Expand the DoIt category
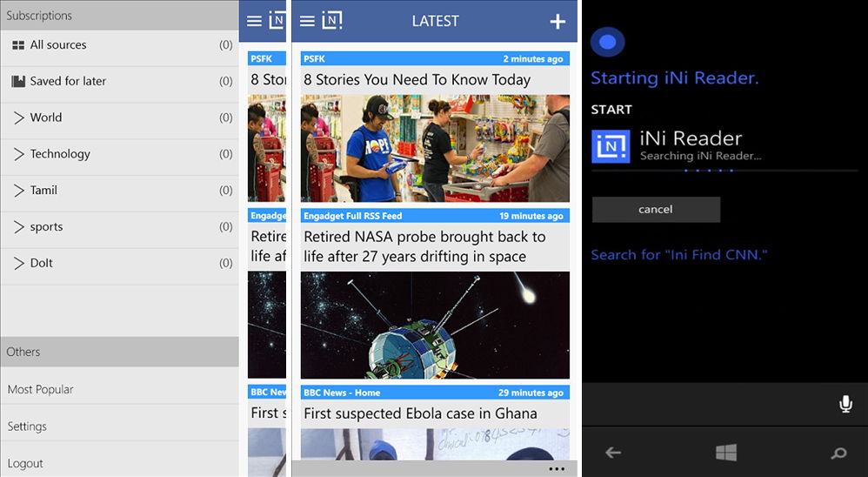868x477 pixels. tap(19, 263)
